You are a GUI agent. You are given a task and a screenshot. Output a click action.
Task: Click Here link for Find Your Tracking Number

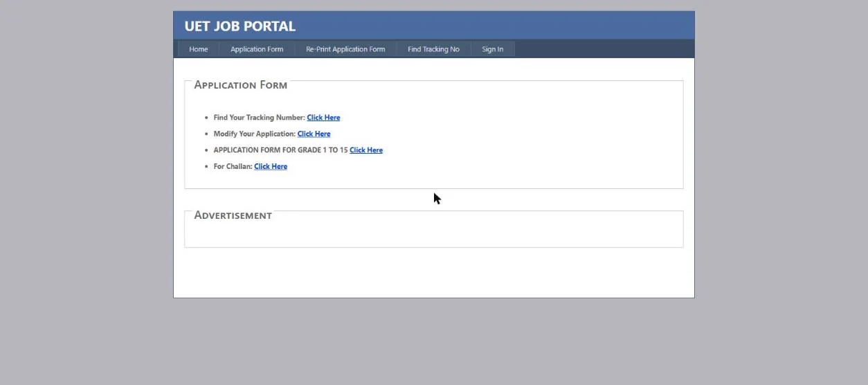point(323,118)
